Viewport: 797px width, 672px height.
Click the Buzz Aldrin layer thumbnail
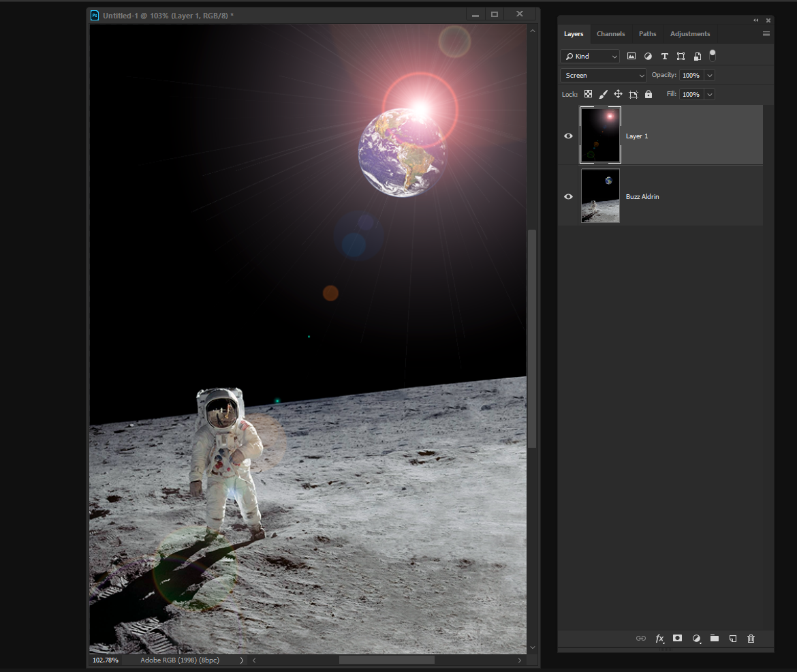tap(599, 196)
